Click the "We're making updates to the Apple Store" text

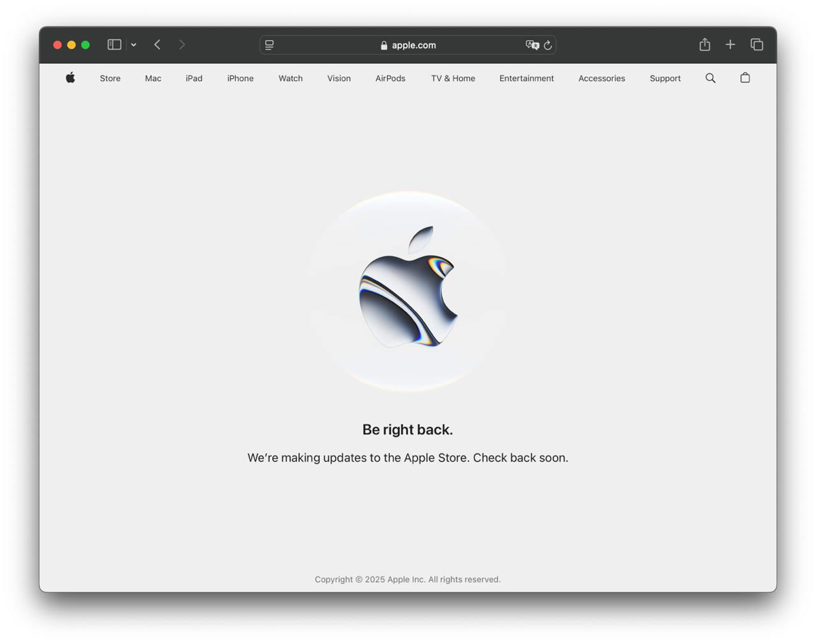tap(358, 458)
